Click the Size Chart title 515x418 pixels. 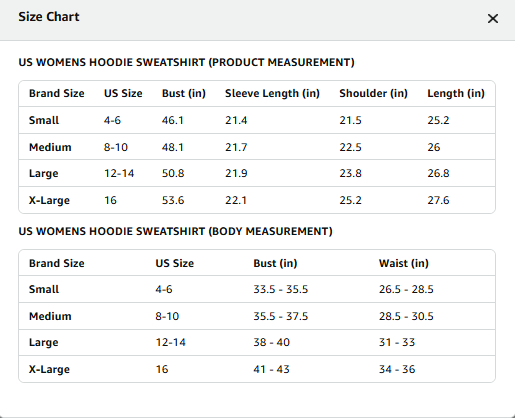click(49, 17)
